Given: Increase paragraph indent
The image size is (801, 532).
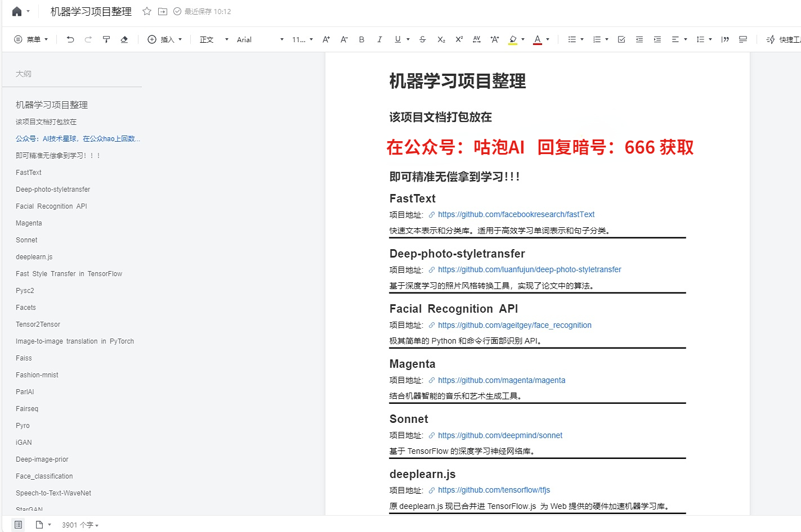Looking at the screenshot, I should pos(657,39).
